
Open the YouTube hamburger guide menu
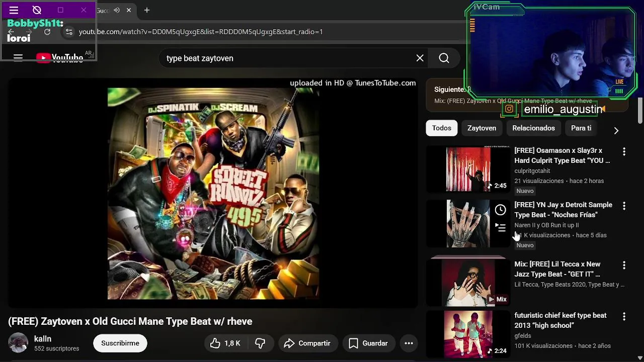click(18, 58)
